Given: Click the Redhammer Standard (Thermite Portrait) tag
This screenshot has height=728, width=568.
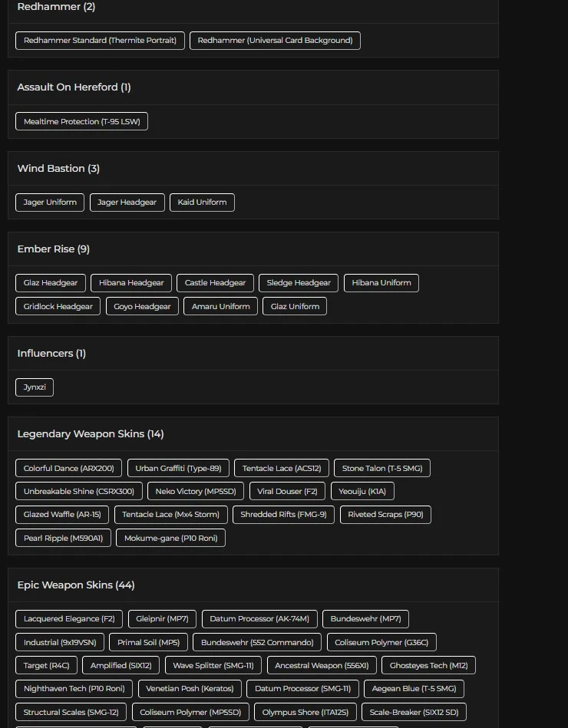Looking at the screenshot, I should pos(100,41).
